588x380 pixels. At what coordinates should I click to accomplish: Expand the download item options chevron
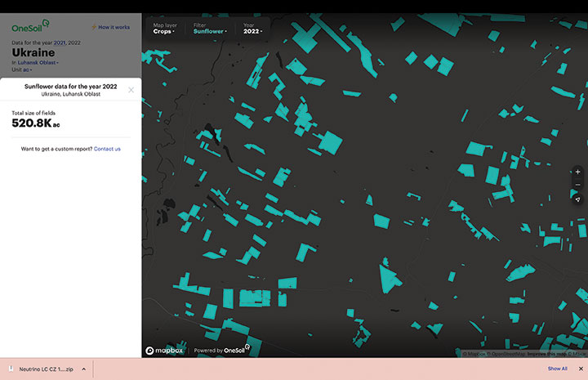tap(83, 369)
